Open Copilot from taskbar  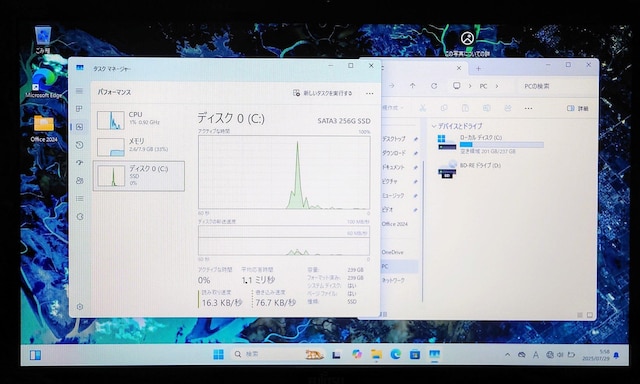[357, 354]
